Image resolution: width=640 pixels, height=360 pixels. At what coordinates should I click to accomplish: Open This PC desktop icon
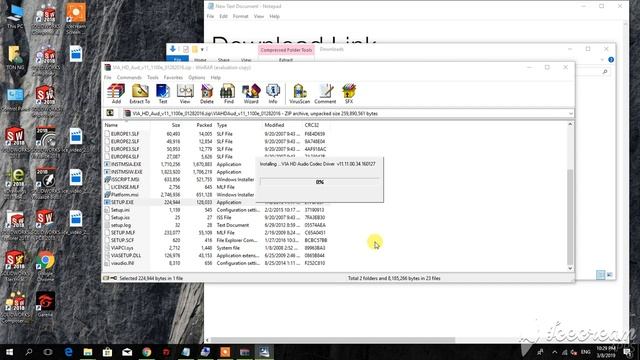coord(15,17)
